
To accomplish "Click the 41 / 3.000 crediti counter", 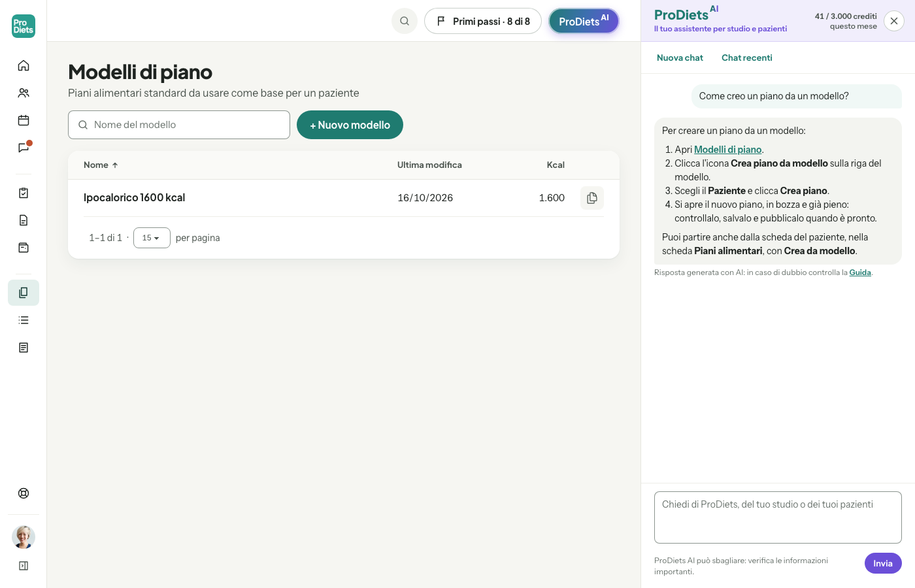I will [846, 21].
